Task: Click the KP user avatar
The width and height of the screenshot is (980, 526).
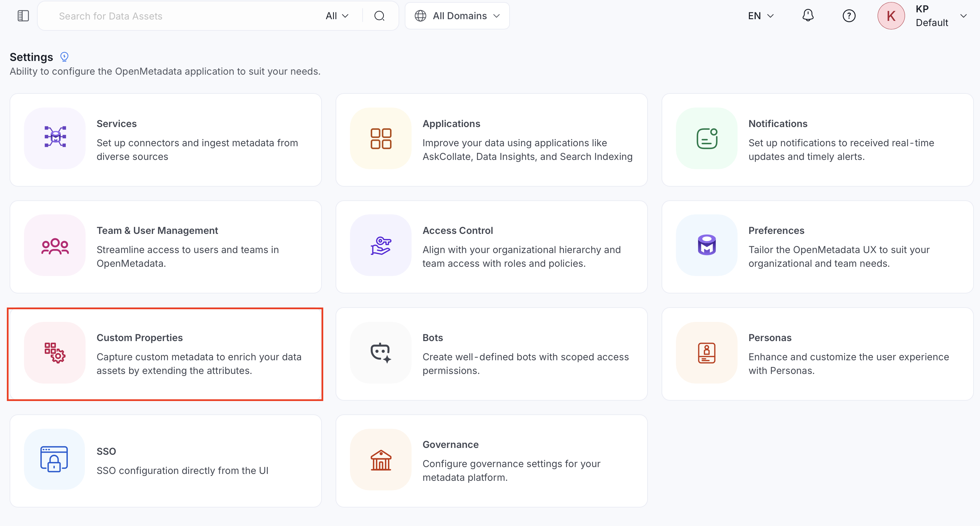Action: click(x=891, y=16)
